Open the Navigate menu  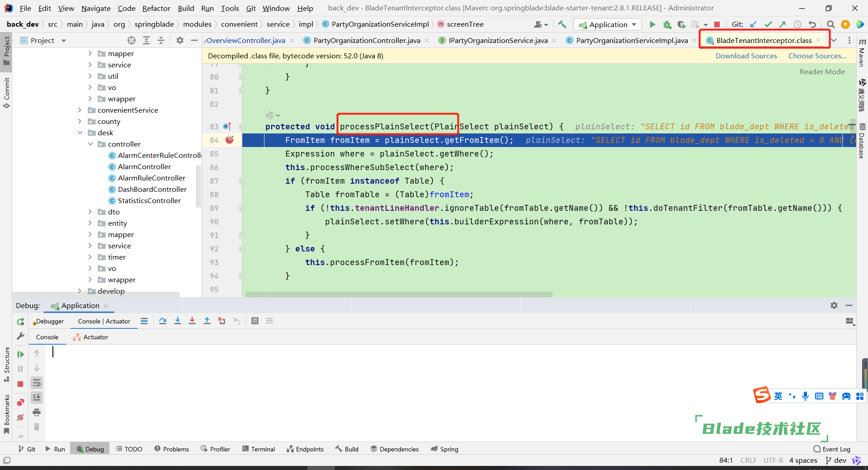click(96, 8)
